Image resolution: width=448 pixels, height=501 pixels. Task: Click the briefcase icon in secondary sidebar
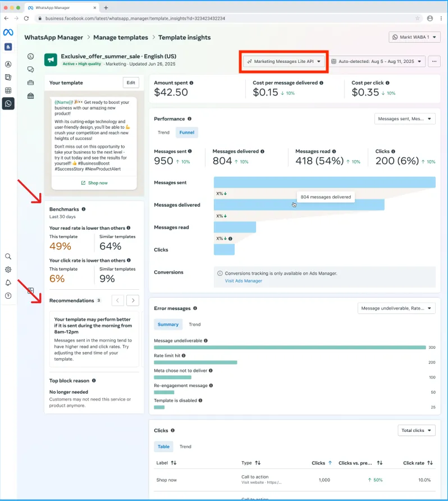[x=31, y=83]
